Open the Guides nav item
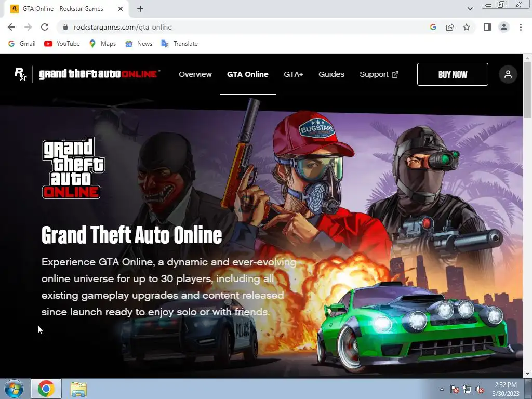The width and height of the screenshot is (532, 399). (x=331, y=74)
